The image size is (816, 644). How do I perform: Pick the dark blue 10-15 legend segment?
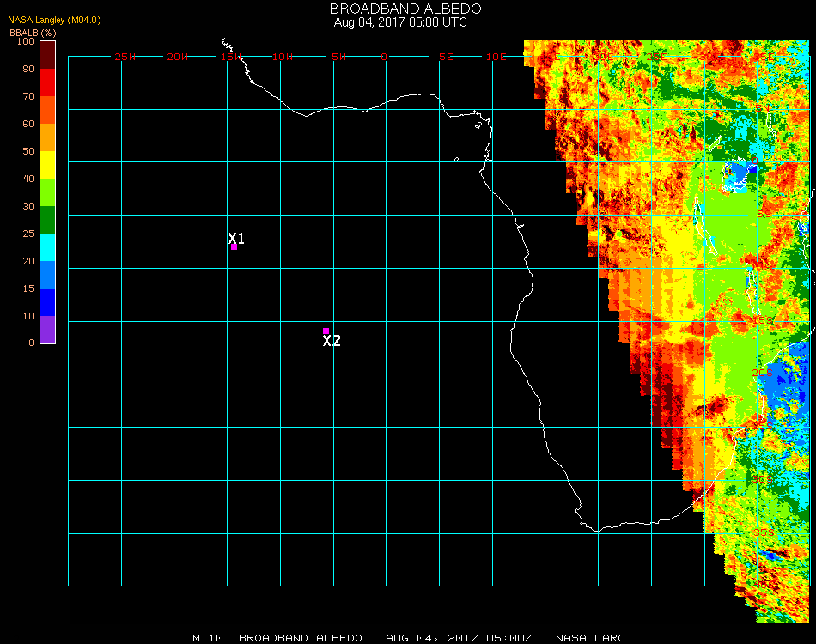pyautogui.click(x=47, y=302)
